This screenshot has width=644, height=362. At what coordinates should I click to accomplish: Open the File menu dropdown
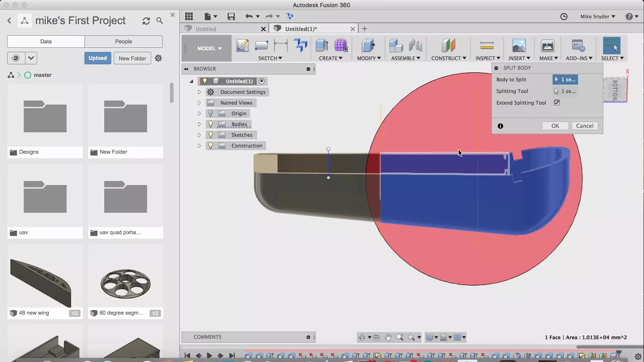(x=210, y=17)
